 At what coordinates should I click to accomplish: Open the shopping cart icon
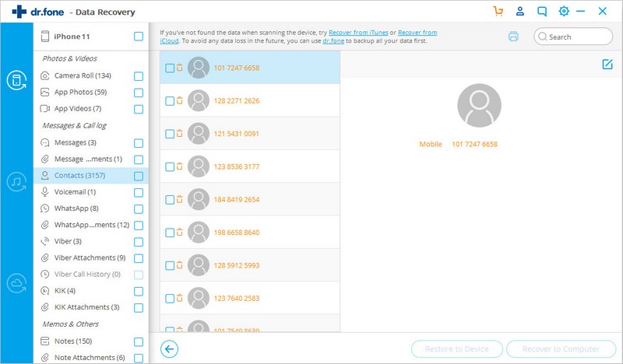pos(498,11)
